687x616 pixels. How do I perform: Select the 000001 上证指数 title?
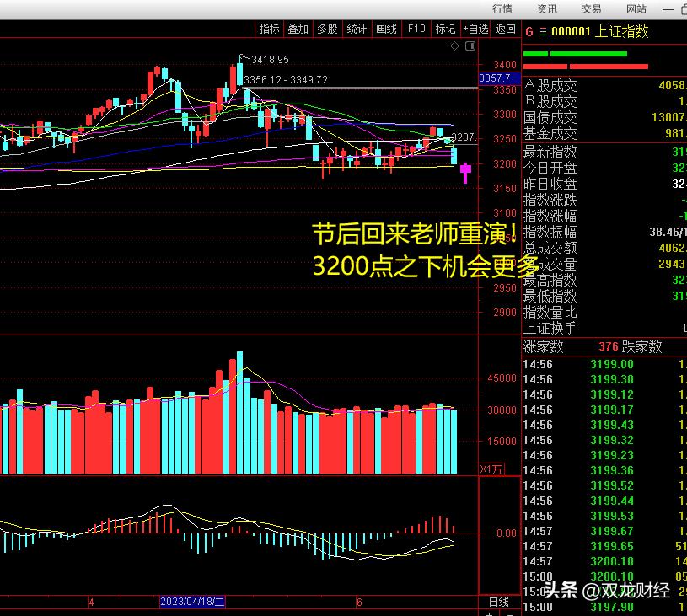click(x=600, y=31)
